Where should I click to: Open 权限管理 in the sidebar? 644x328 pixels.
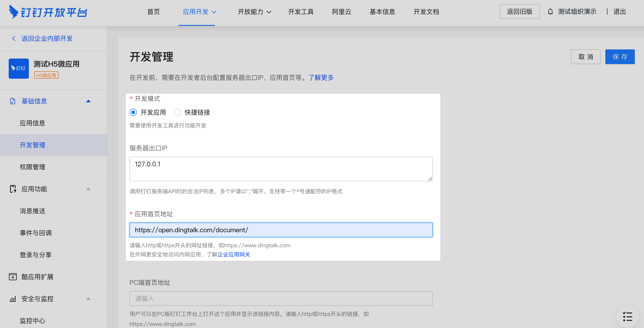(x=32, y=167)
